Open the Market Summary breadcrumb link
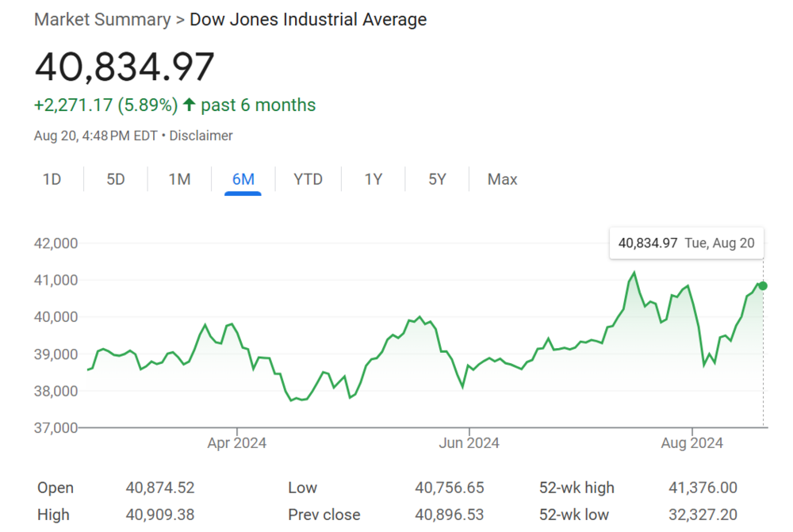 coord(102,20)
